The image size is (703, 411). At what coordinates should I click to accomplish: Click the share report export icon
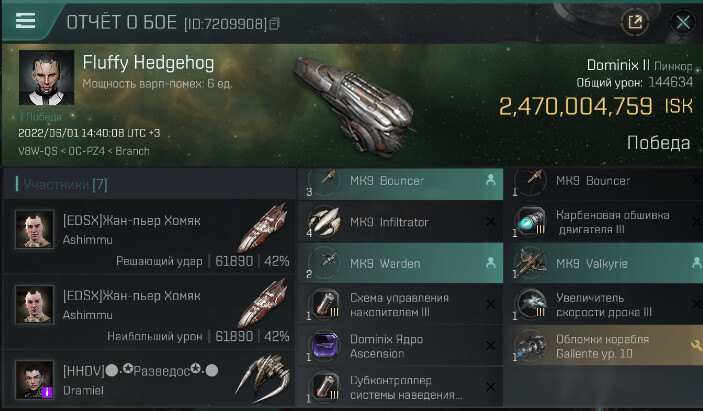coord(635,22)
